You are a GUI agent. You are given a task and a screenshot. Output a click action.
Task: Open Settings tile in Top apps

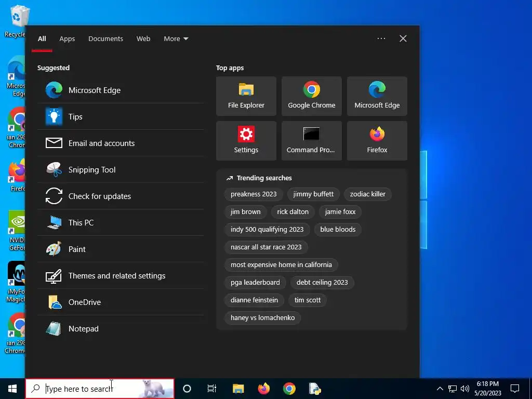246,140
